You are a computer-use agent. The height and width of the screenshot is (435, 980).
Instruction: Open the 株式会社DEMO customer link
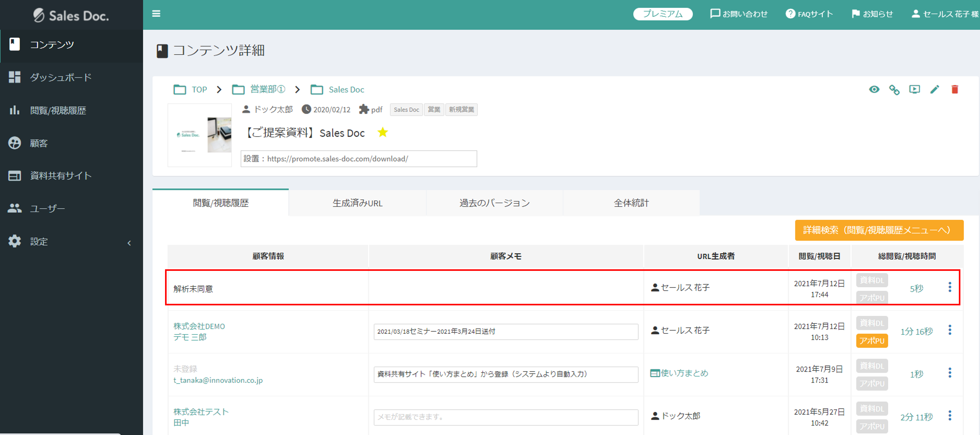click(199, 326)
